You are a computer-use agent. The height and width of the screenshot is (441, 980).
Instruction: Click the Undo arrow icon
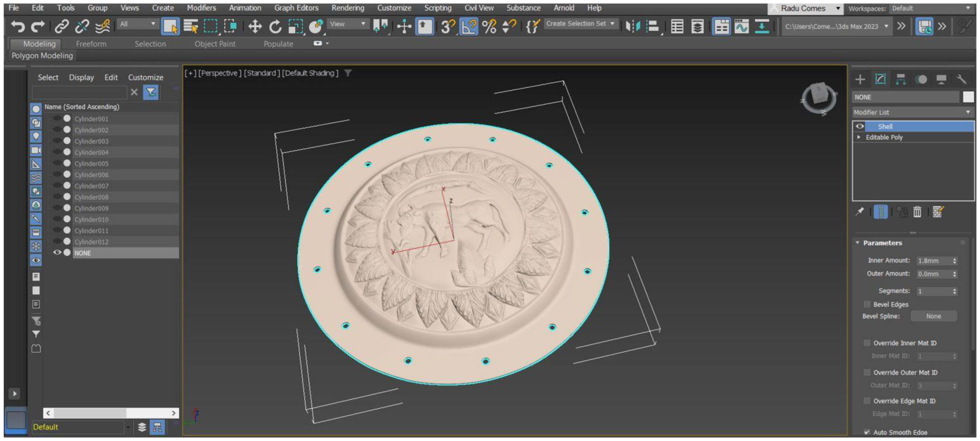pos(18,27)
